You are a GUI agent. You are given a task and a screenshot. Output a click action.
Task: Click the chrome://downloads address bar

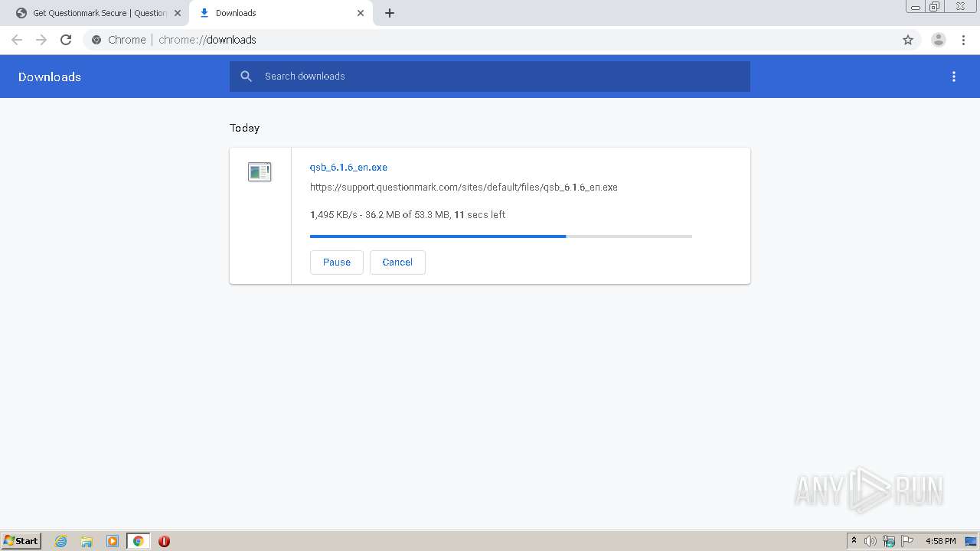(490, 40)
